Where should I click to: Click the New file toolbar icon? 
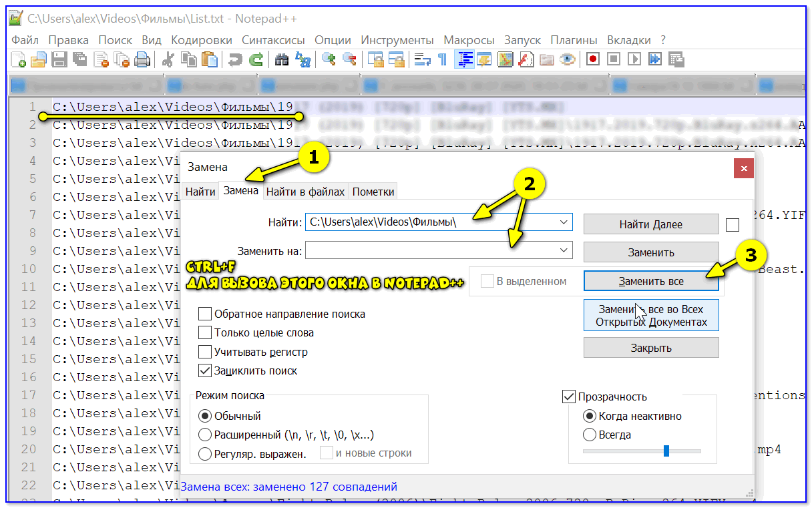click(19, 60)
